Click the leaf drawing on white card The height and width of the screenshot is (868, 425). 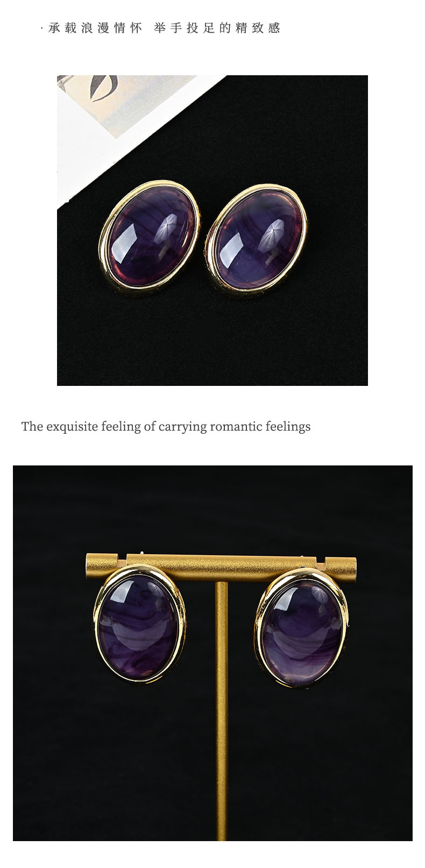coord(104,86)
